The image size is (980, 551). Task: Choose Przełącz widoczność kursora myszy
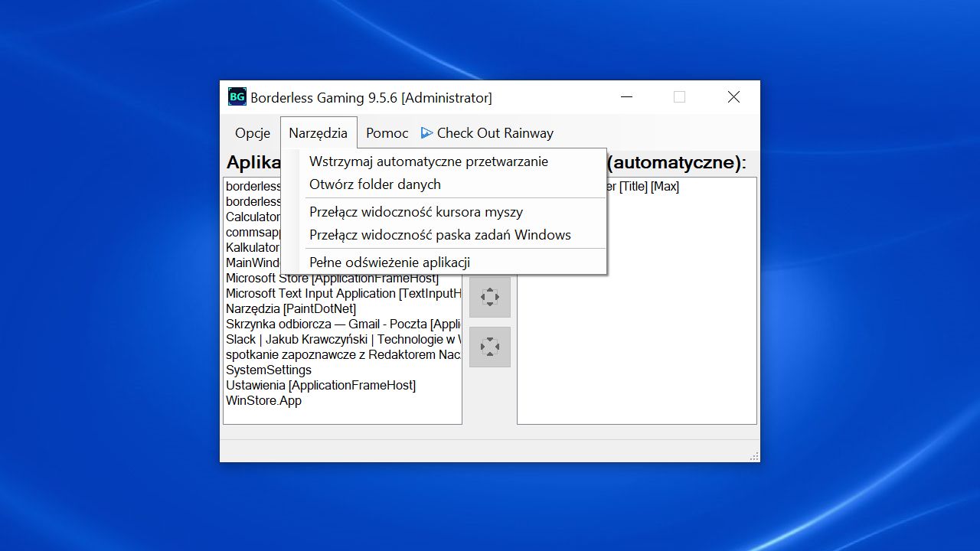444,212
